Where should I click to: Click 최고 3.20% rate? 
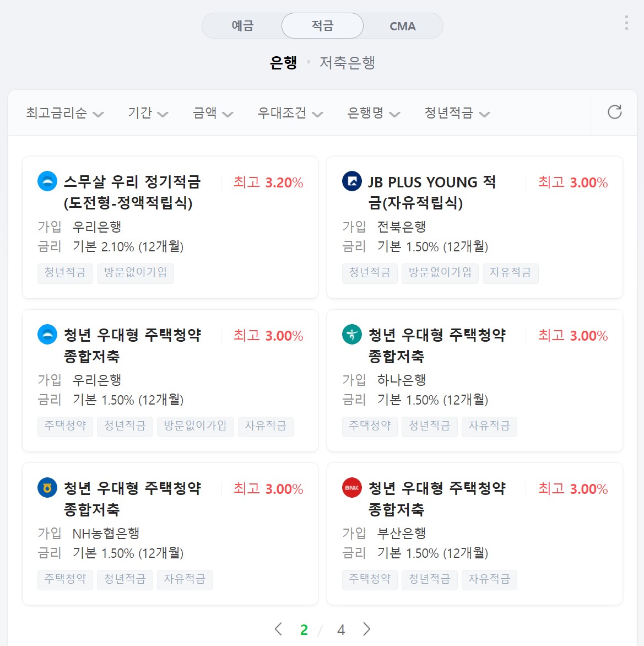[x=268, y=182]
